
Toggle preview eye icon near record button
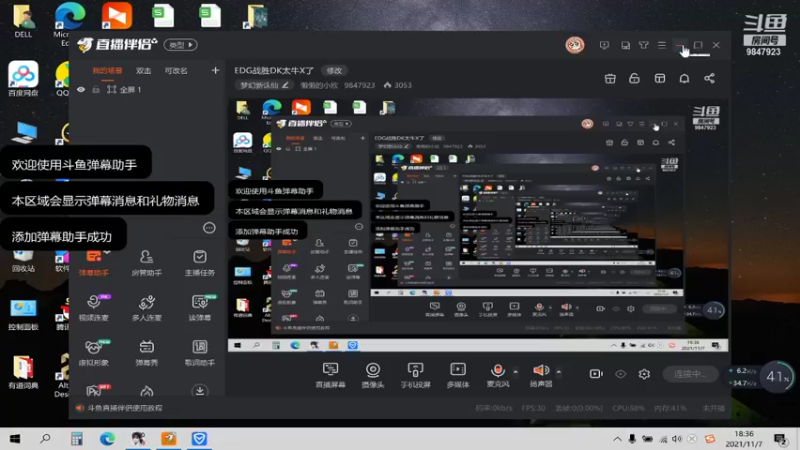tap(620, 374)
